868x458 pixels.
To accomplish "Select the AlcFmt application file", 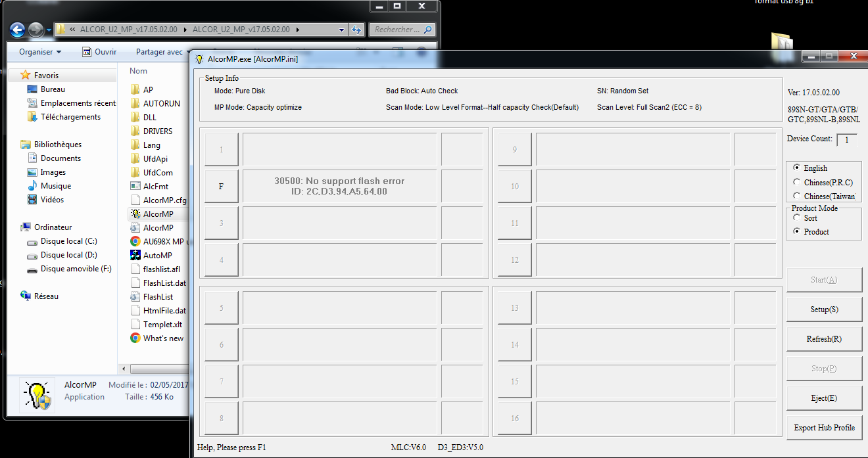I will click(156, 187).
